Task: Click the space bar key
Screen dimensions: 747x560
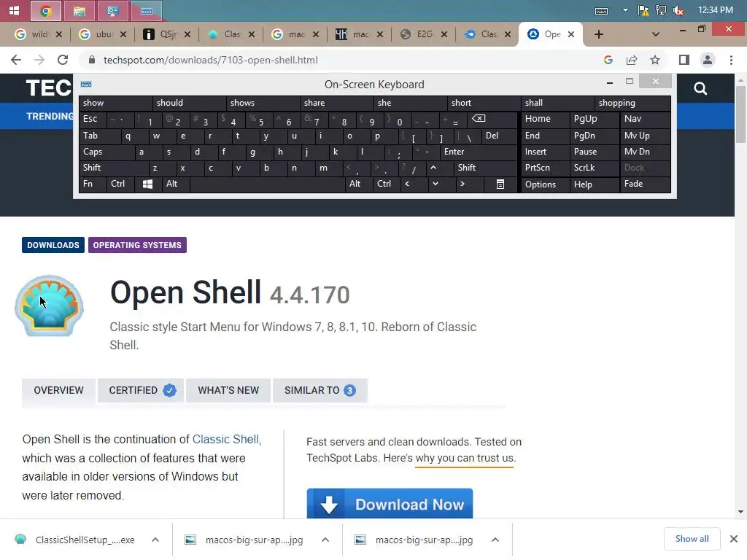Action: coord(267,184)
